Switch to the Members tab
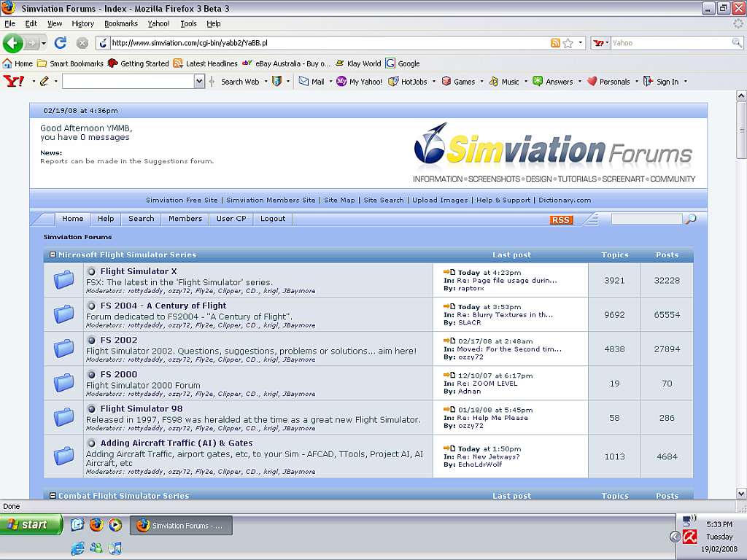Viewport: 747px width, 560px height. (x=185, y=219)
